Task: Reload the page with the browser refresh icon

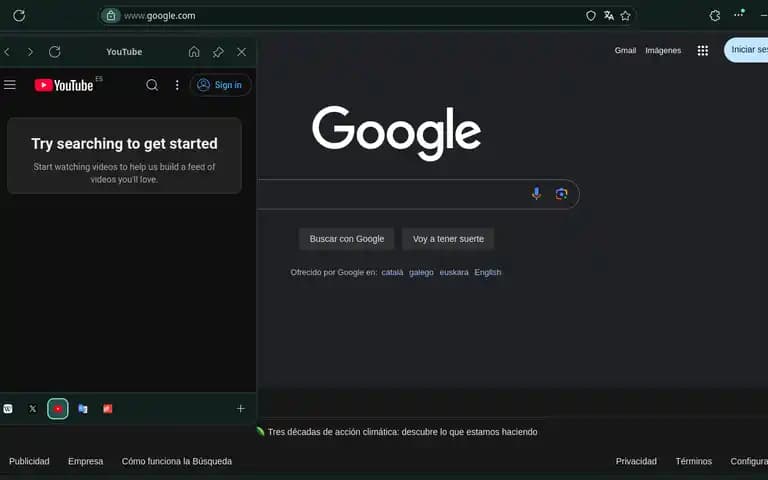Action: [x=19, y=16]
